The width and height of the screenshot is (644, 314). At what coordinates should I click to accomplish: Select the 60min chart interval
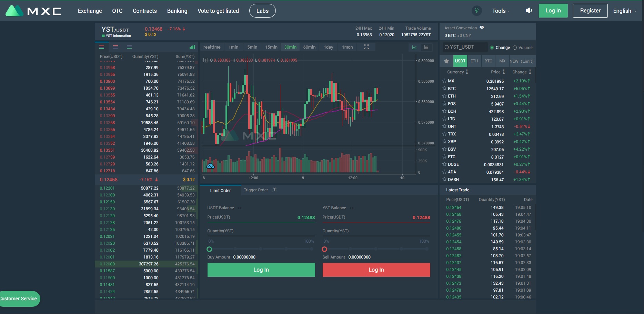pos(309,47)
